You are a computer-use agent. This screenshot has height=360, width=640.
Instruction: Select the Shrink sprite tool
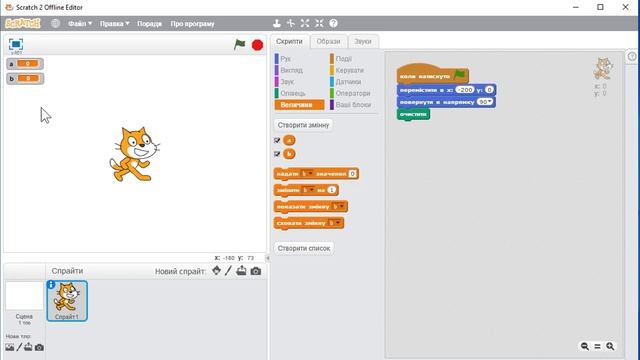point(319,23)
